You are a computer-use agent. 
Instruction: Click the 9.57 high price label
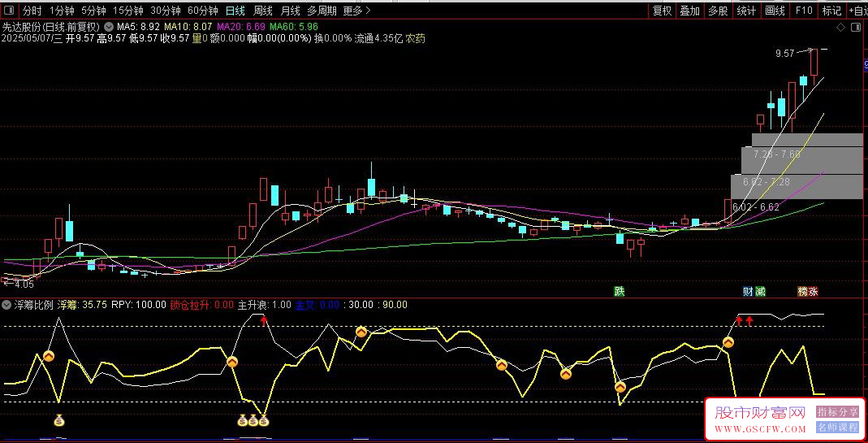point(785,54)
